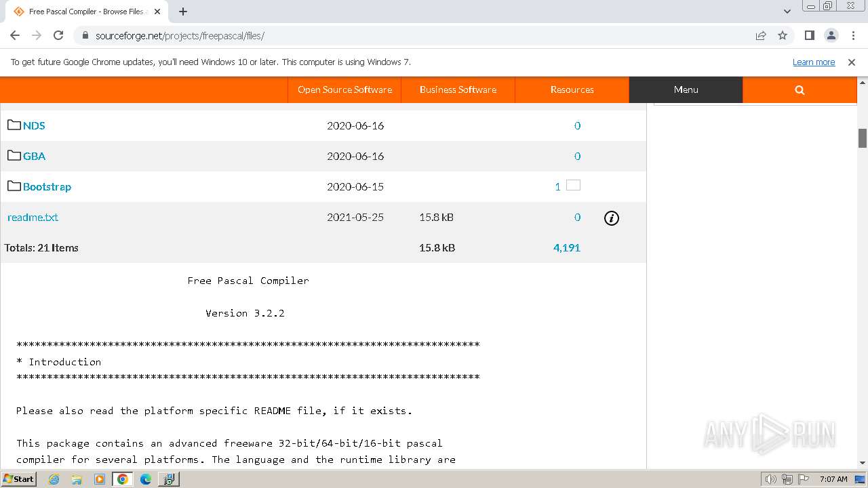Click the GBA folder icon
Screen dimensions: 868x488
click(14, 155)
